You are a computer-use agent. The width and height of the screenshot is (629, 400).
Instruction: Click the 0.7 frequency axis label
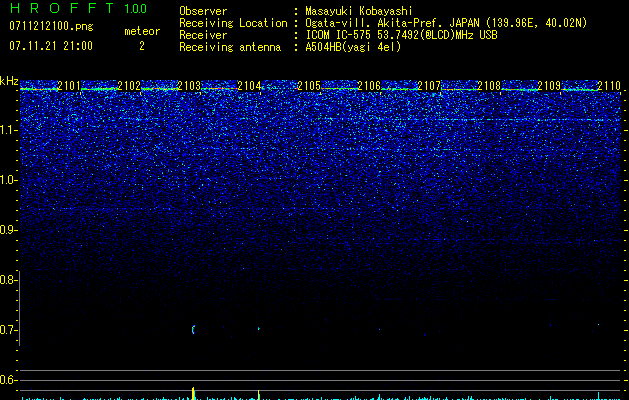(x=8, y=330)
